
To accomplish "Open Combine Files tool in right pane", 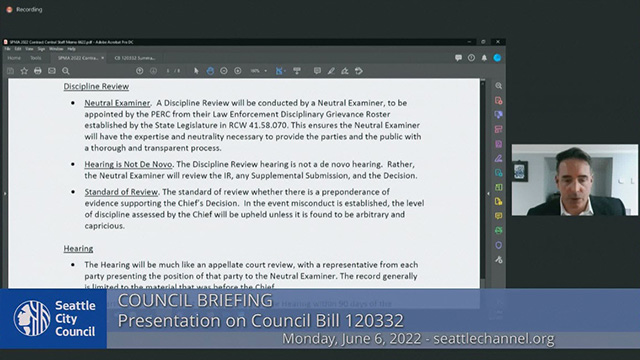I will pos(498,115).
